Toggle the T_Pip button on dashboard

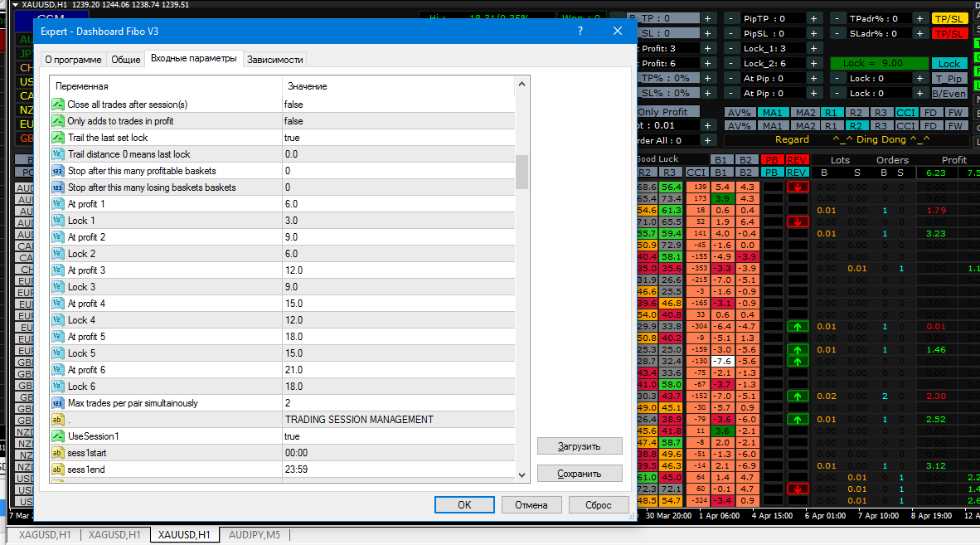click(948, 79)
